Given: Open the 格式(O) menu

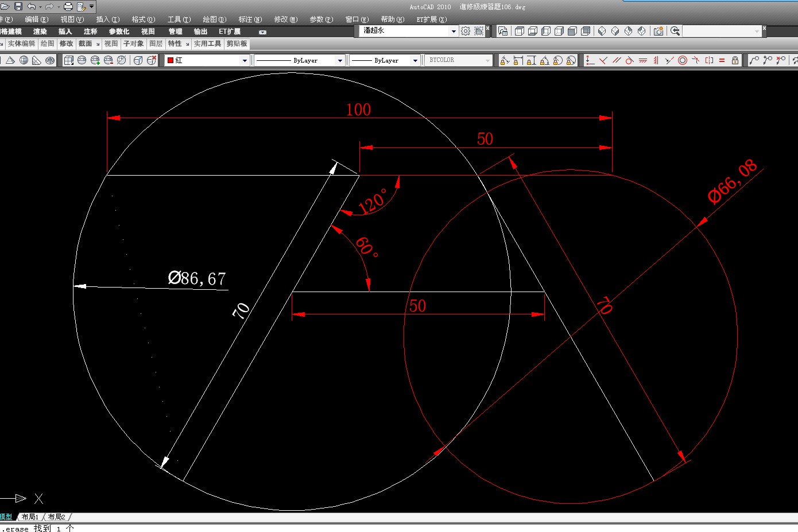Looking at the screenshot, I should coord(144,20).
